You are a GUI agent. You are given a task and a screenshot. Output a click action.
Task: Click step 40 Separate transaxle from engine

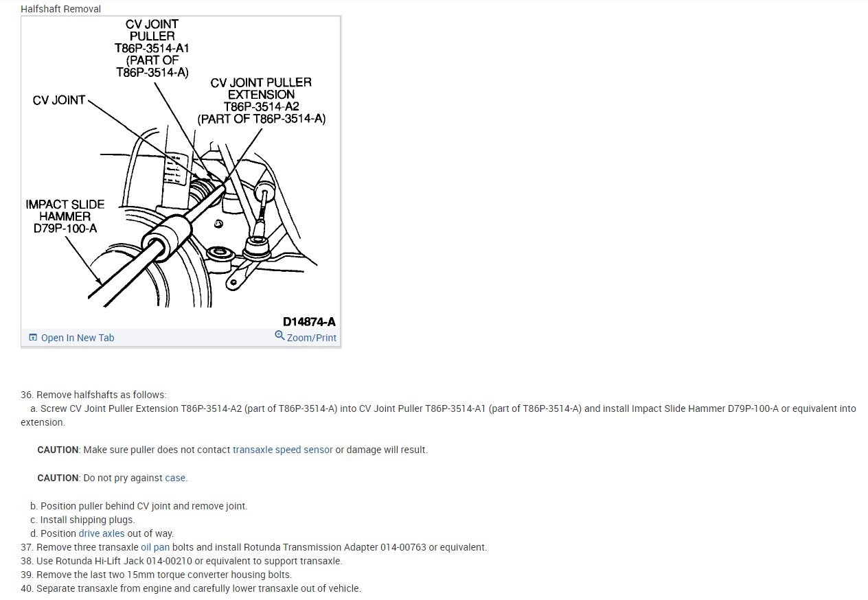190,588
